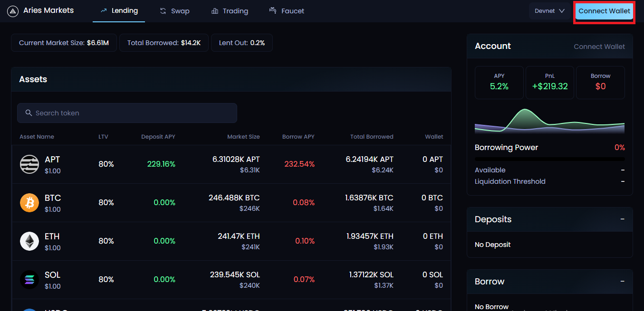Click the 0.00% deposit APY for ETH
Image resolution: width=644 pixels, height=311 pixels.
click(x=164, y=241)
